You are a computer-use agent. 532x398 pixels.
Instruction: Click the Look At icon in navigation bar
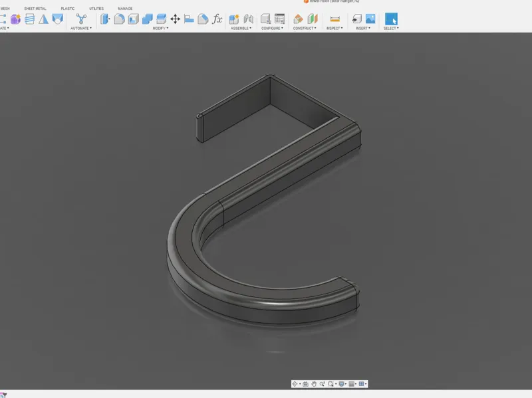coord(305,384)
